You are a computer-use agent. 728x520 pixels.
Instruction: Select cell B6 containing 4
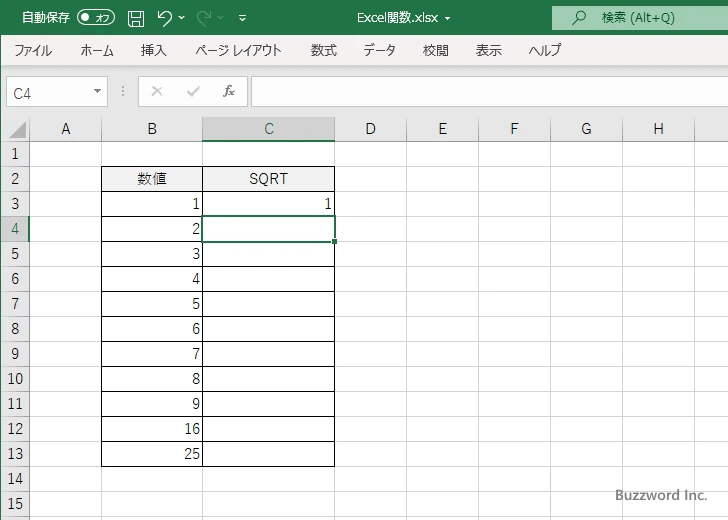152,279
